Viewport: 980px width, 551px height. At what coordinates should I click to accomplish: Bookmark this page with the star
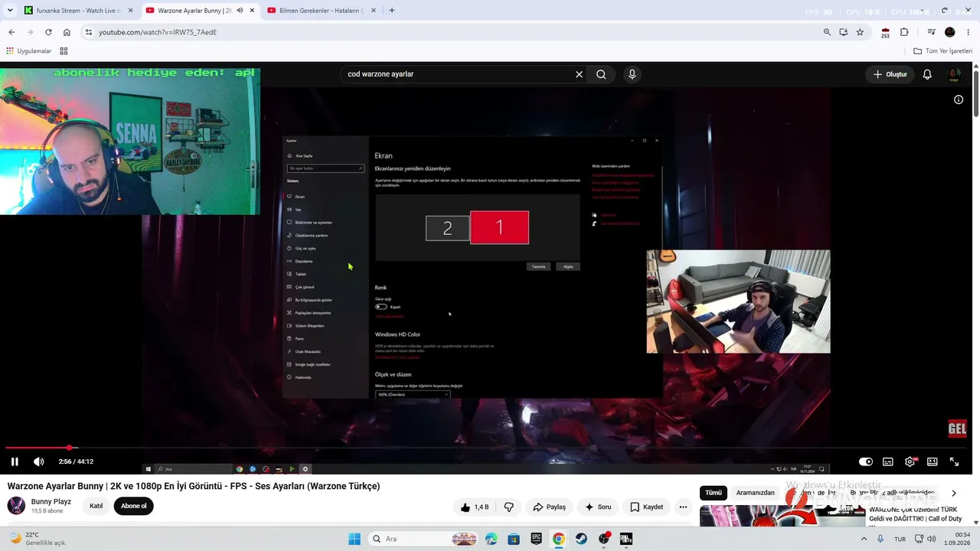pyautogui.click(x=860, y=32)
